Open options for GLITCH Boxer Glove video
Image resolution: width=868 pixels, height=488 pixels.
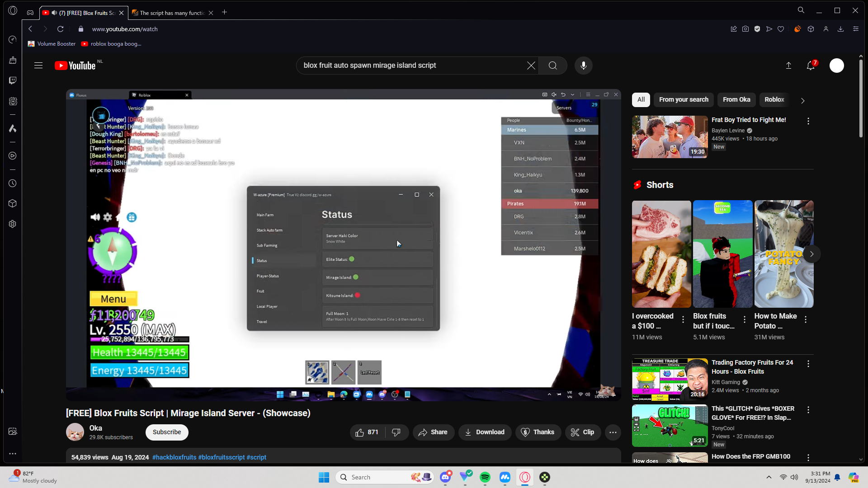(x=808, y=410)
